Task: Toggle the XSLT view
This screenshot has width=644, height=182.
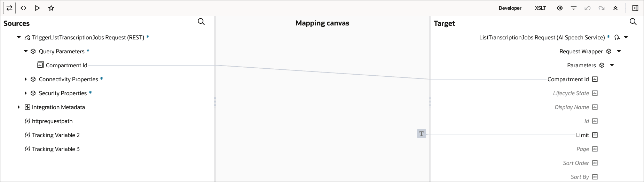Action: (541, 8)
